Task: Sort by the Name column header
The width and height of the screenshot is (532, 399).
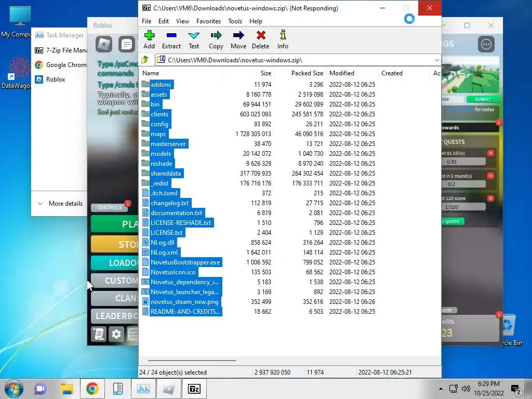Action: (x=181, y=73)
